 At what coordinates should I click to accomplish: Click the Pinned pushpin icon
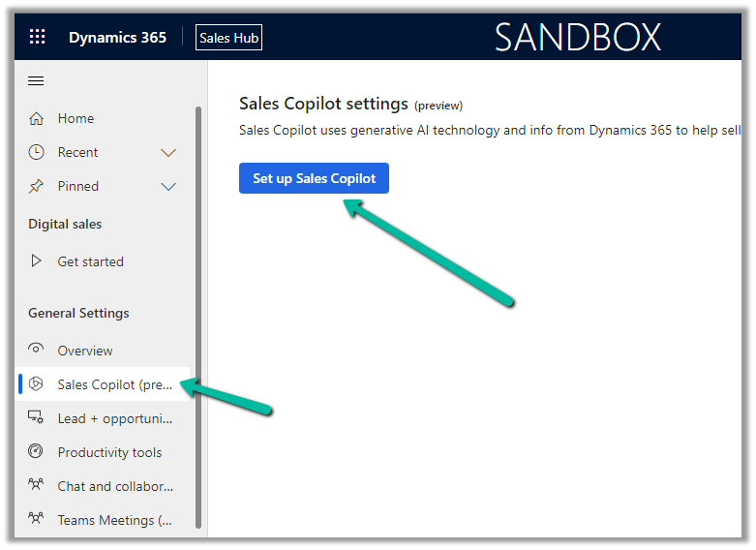pyautogui.click(x=37, y=186)
